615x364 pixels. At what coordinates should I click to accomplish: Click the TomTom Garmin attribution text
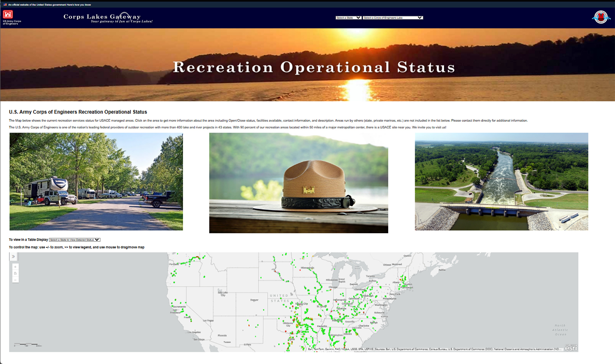pos(324,349)
